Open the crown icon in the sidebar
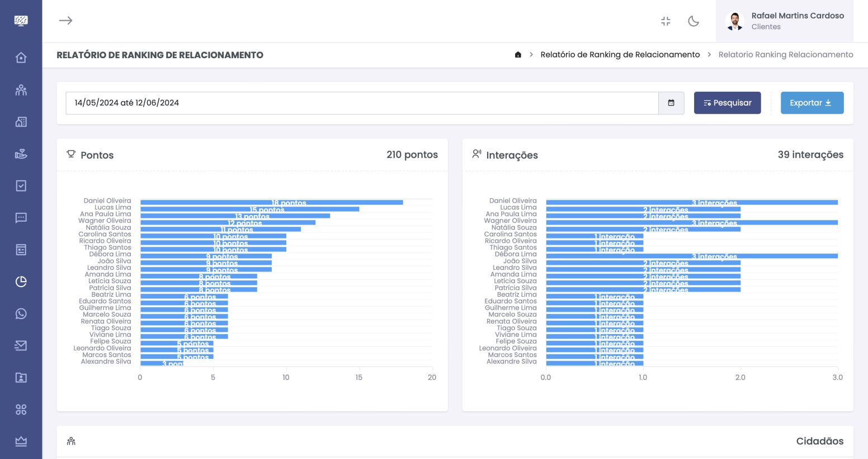Screen dimensions: 868x459 (x=21, y=442)
